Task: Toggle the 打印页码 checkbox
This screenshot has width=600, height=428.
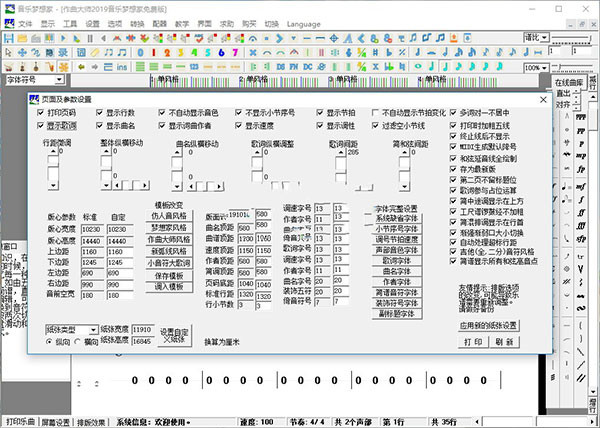Action: coord(38,113)
